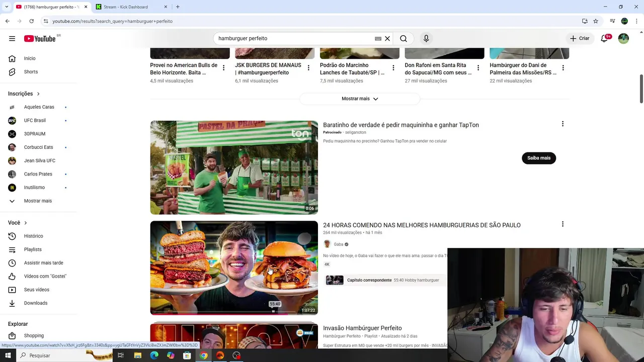Open the account avatar menu
The image size is (644, 362).
click(623, 39)
